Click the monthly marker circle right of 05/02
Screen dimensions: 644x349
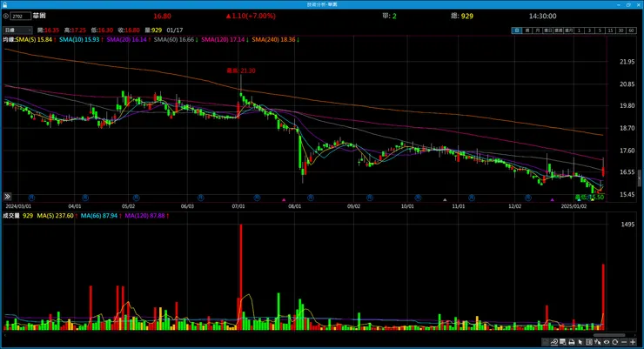pyautogui.click(x=136, y=198)
